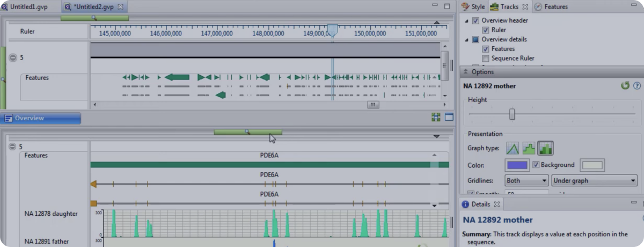Open the Gridlines 'Both' dropdown

(526, 180)
